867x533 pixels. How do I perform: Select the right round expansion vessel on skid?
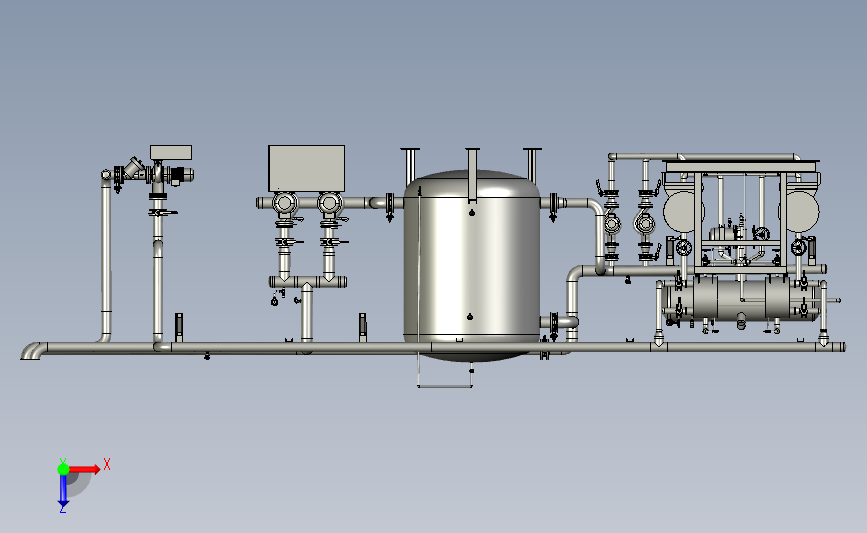[800, 212]
